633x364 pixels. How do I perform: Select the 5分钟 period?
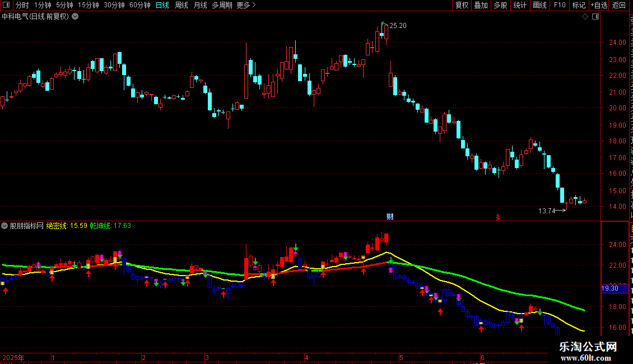64,5
